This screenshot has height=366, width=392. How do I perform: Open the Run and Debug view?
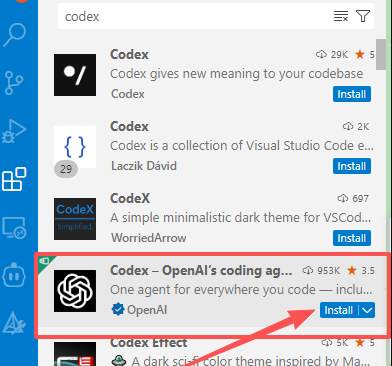tap(14, 131)
